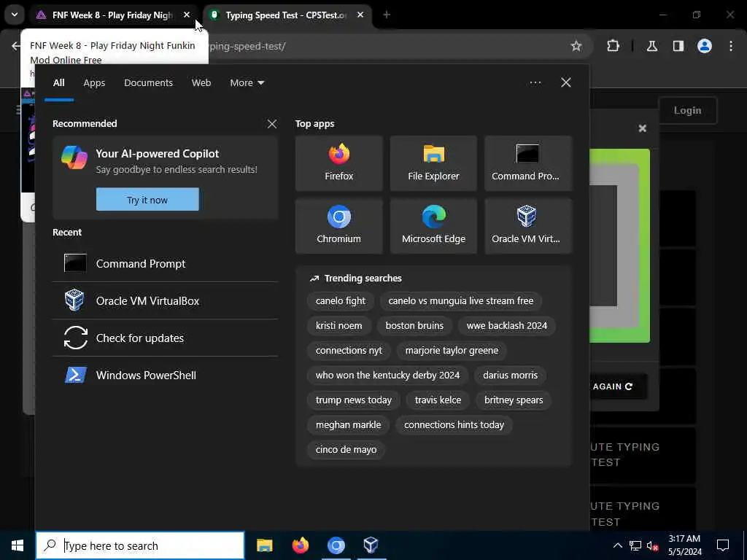Image resolution: width=747 pixels, height=560 pixels.
Task: Search trending topic connections hints today
Action: 454,425
